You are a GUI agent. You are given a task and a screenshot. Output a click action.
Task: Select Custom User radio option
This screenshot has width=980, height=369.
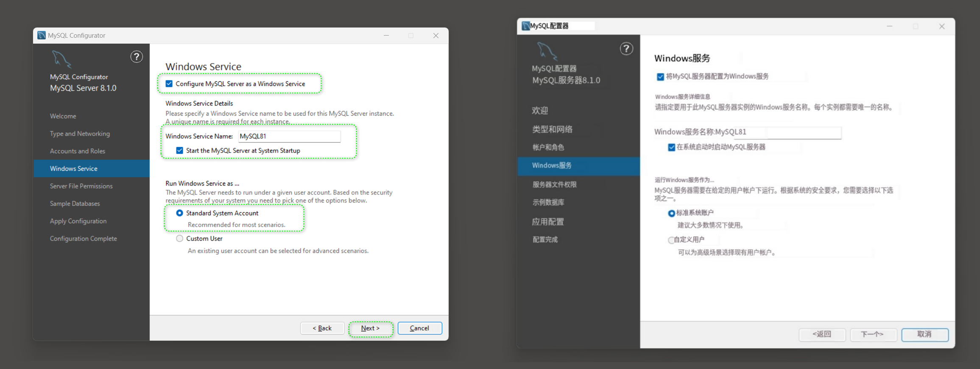coord(180,239)
